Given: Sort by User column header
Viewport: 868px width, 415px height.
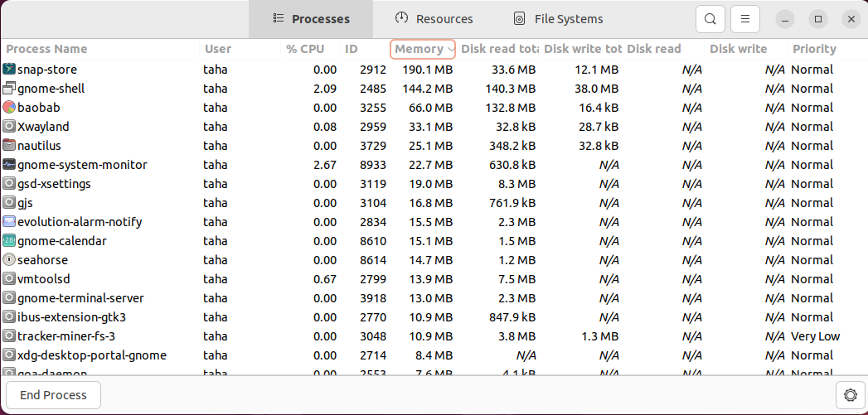Looking at the screenshot, I should coord(240,49).
